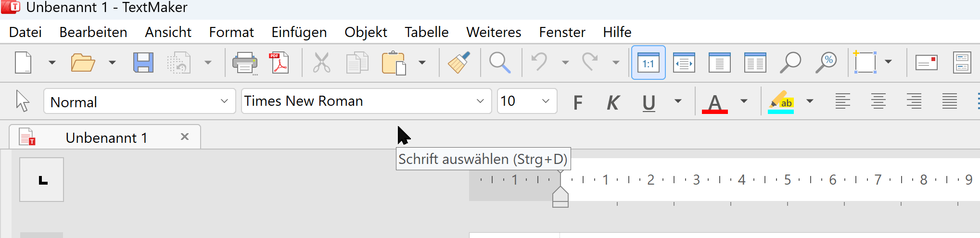The height and width of the screenshot is (238, 980).
Task: Click the format painter brush icon
Action: click(459, 63)
